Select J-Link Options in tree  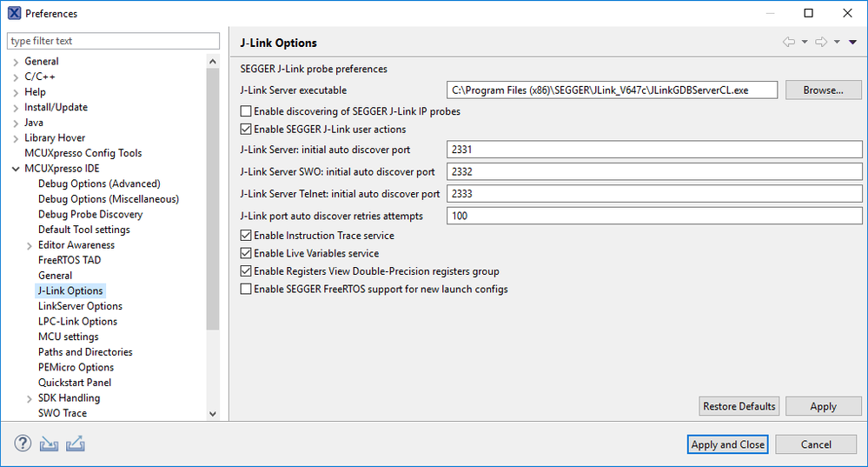pos(70,290)
